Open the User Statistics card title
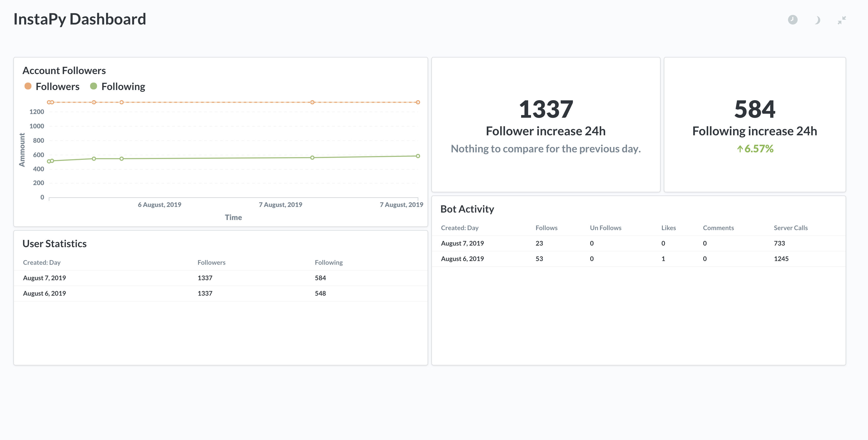 [55, 243]
